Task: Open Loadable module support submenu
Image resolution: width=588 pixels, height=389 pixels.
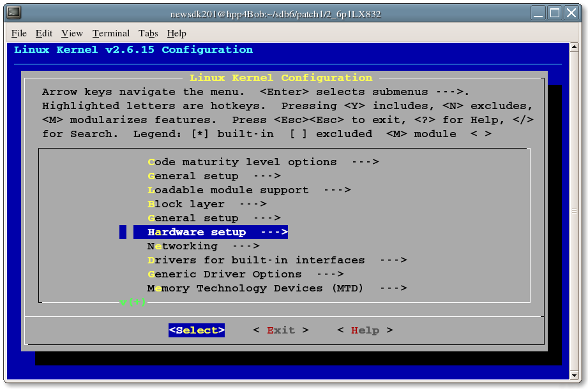Action: click(250, 190)
